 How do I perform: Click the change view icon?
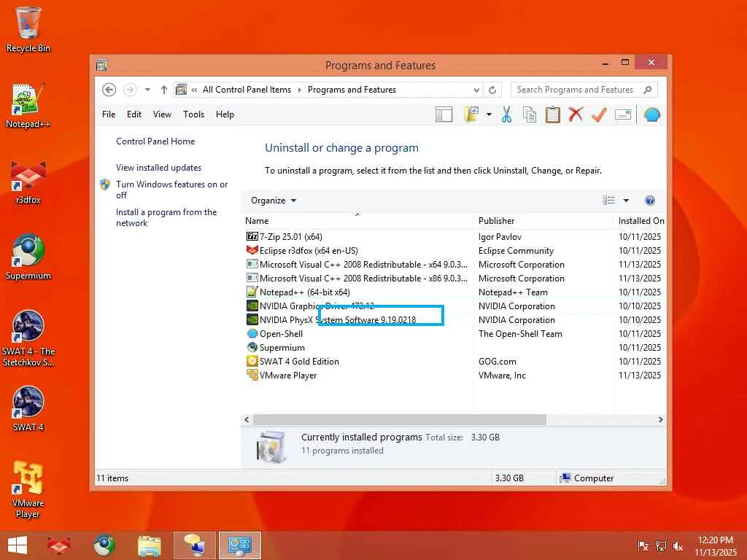pos(608,201)
